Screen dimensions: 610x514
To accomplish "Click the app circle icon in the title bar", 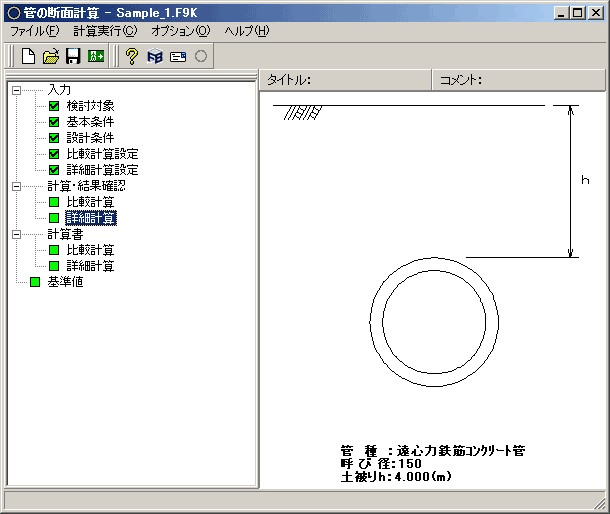I will pyautogui.click(x=14, y=13).
